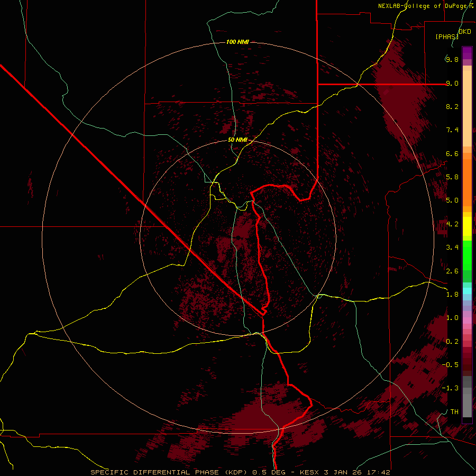Click the KESX station identifier in caption

pyautogui.click(x=309, y=472)
